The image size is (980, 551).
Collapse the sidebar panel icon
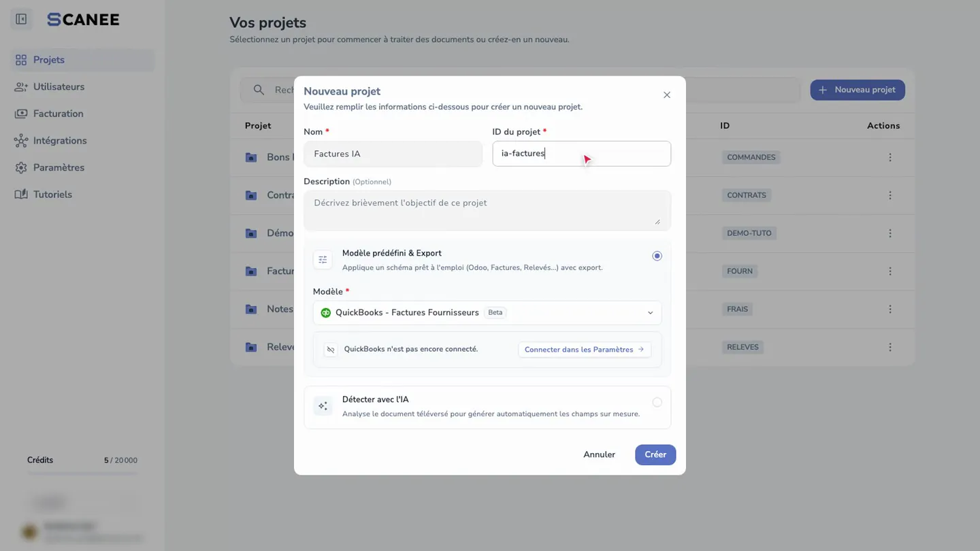click(x=21, y=19)
